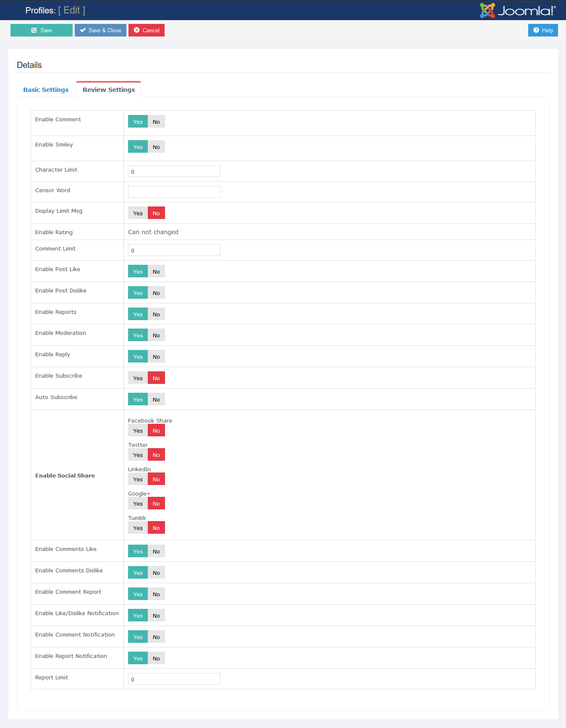
Task: Open Help with the question mark icon
Action: pyautogui.click(x=543, y=30)
